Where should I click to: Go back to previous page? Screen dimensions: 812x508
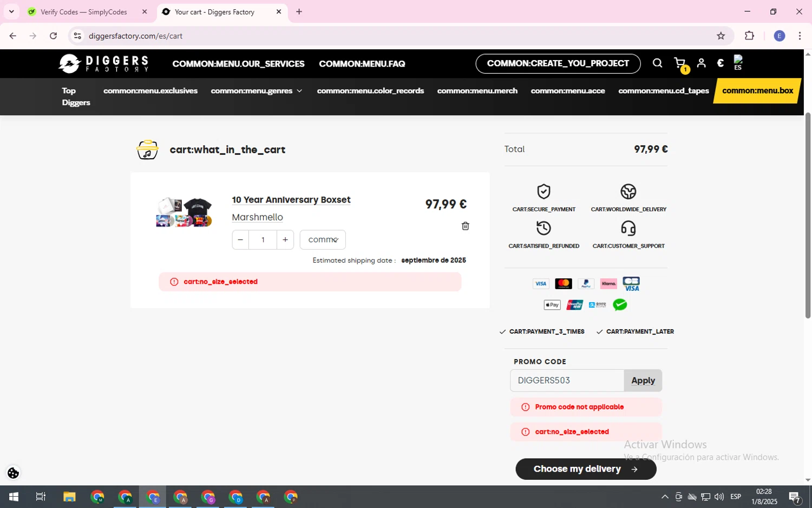(13, 36)
